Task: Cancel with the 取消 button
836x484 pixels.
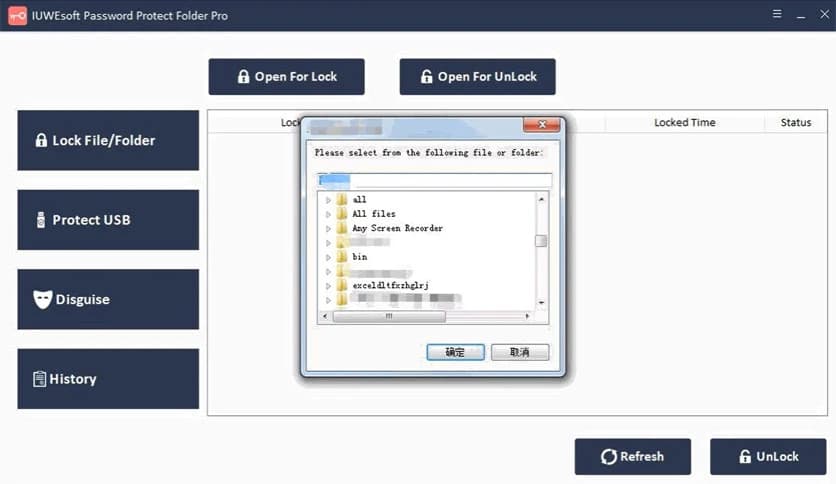Action: pyautogui.click(x=520, y=352)
